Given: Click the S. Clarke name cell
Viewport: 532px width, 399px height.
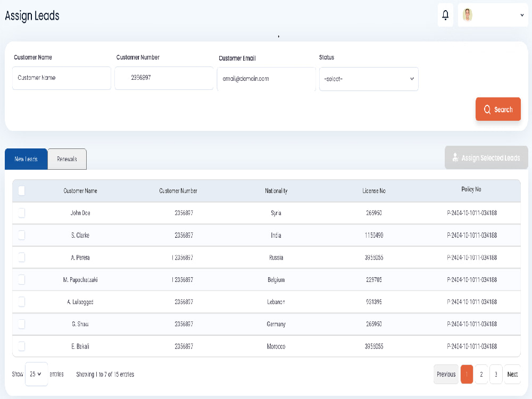Looking at the screenshot, I should pos(80,235).
